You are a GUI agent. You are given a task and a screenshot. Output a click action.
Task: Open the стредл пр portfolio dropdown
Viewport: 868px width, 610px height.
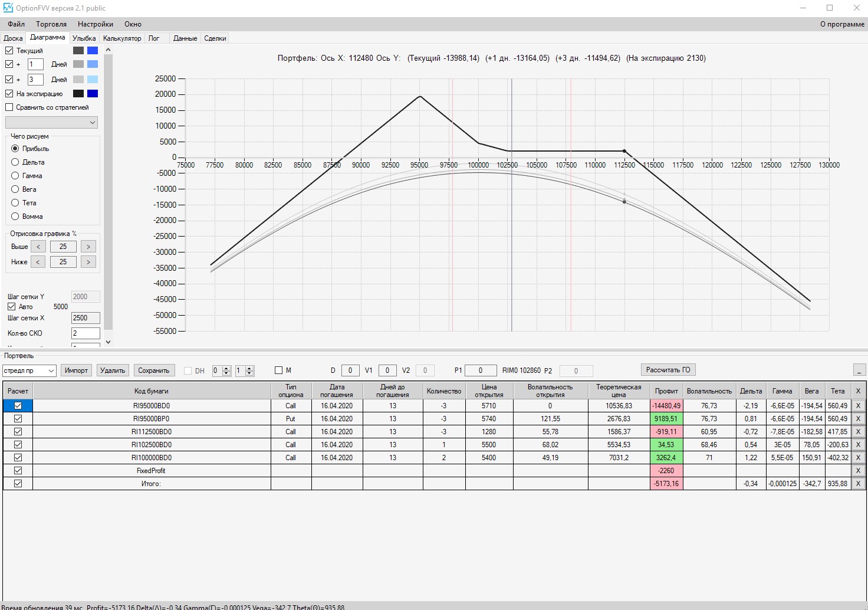(29, 370)
